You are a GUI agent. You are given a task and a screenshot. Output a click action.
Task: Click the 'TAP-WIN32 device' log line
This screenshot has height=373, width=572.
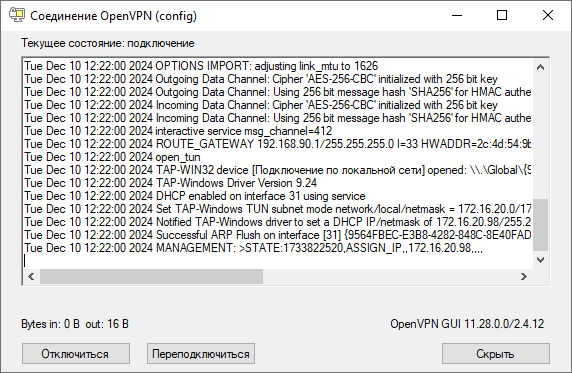[x=278, y=170]
